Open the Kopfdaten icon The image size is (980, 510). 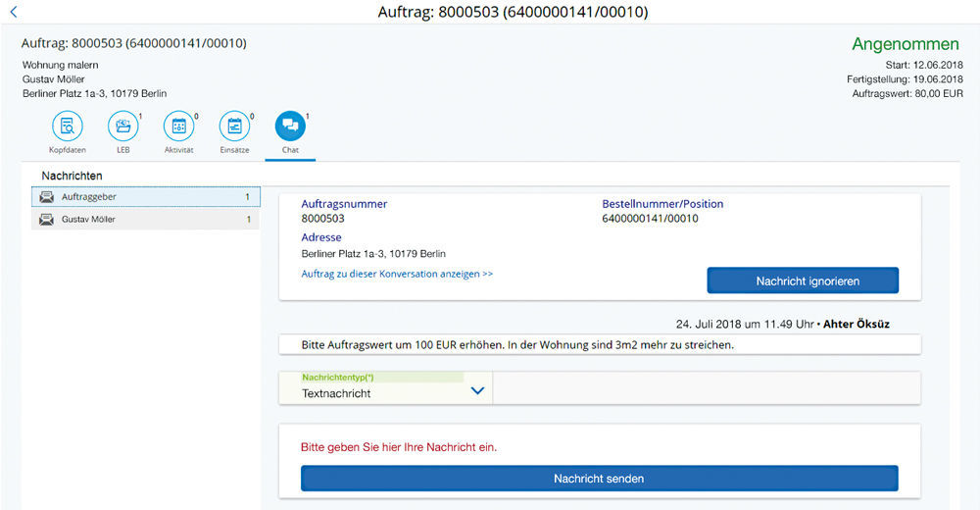[x=67, y=126]
